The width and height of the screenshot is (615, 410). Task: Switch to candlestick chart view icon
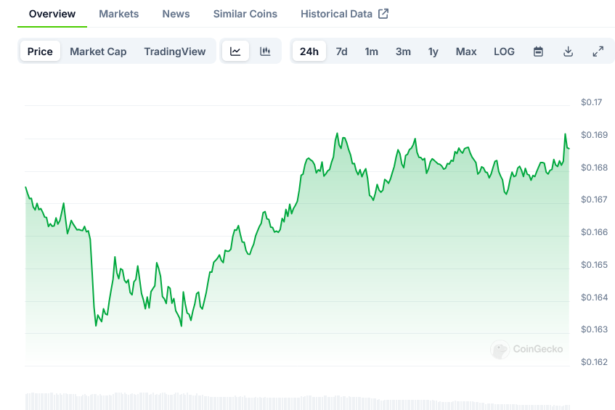(x=265, y=51)
